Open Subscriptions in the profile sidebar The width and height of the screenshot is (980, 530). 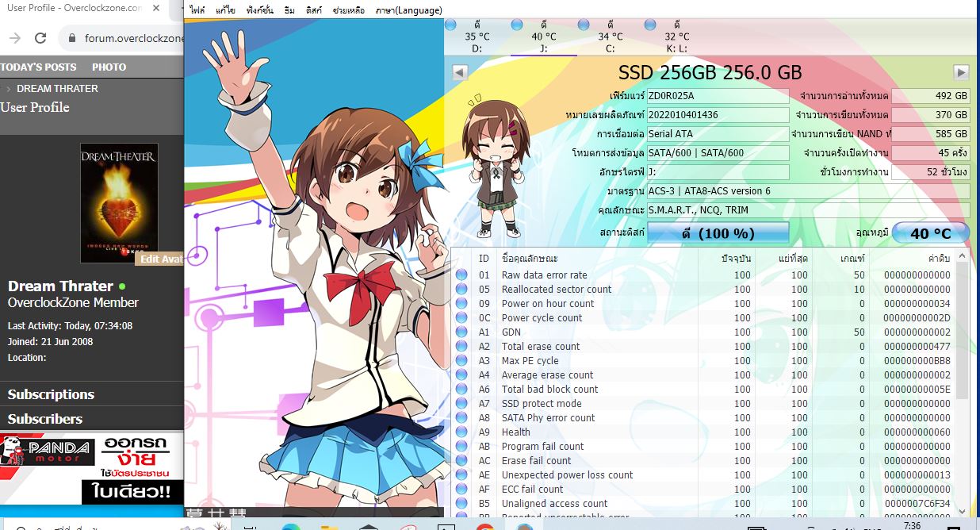tap(51, 394)
